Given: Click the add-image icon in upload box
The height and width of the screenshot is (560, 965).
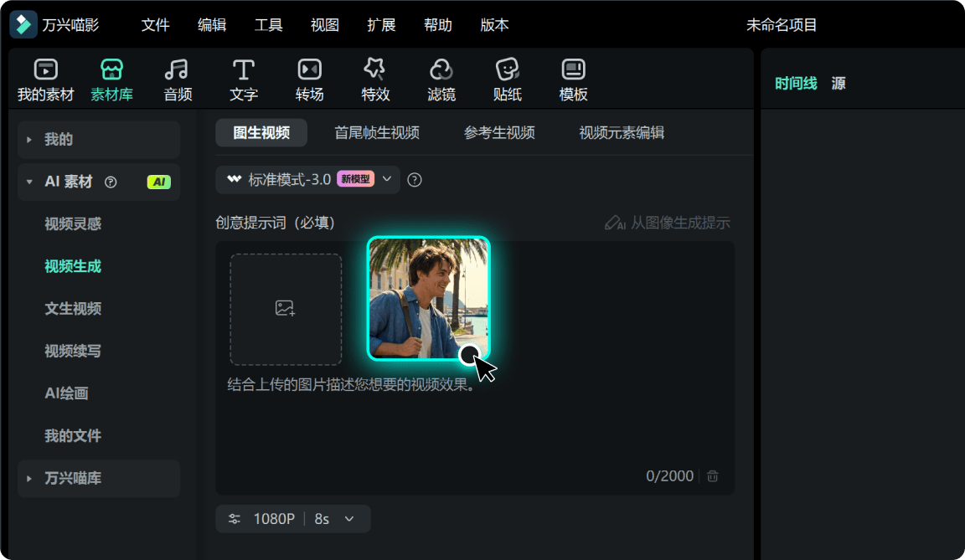Looking at the screenshot, I should [x=285, y=308].
